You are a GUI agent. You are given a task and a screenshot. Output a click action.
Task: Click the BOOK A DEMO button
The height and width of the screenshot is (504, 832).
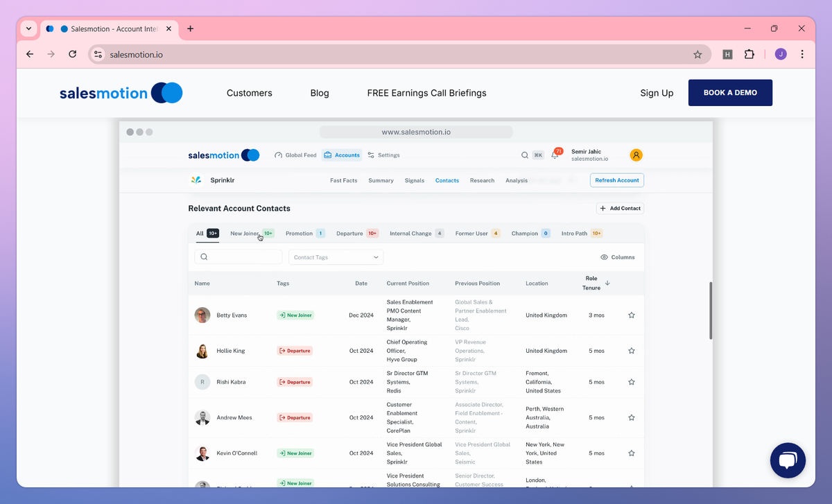click(730, 93)
